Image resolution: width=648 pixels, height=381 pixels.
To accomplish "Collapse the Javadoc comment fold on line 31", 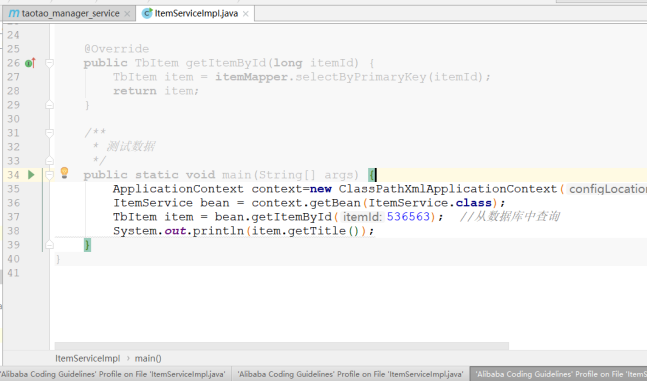I will click(x=49, y=133).
